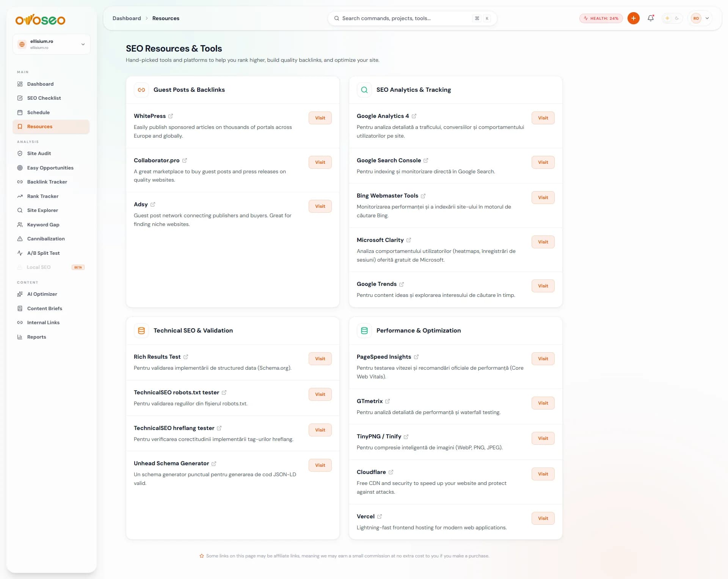Open Internal Links in sidebar
Image resolution: width=728 pixels, height=579 pixels.
pyautogui.click(x=51, y=322)
